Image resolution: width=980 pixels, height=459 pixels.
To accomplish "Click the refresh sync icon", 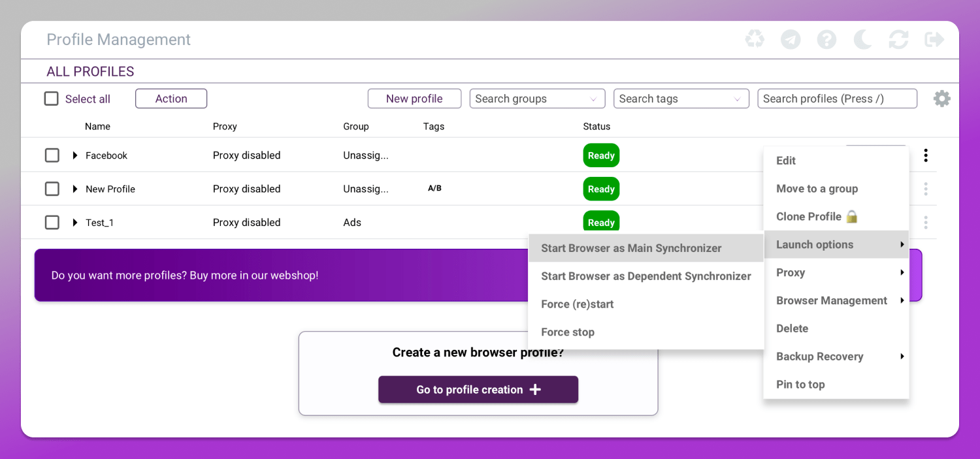I will tap(898, 40).
